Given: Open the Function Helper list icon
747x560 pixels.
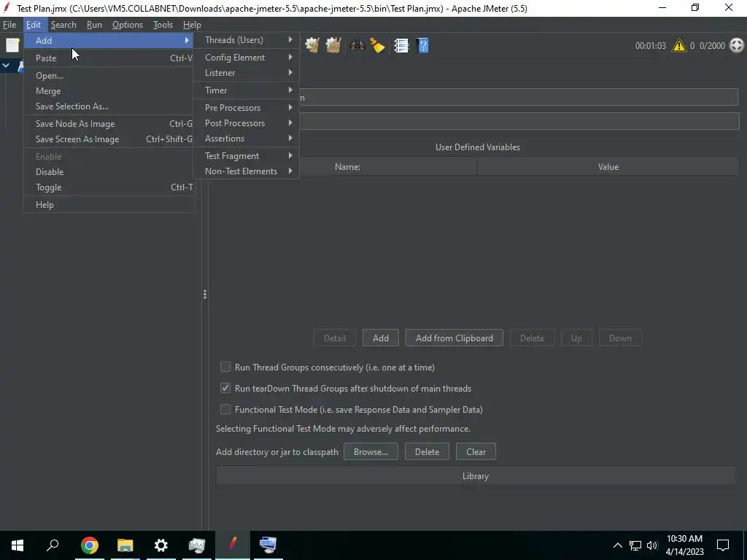Looking at the screenshot, I should click(x=401, y=45).
